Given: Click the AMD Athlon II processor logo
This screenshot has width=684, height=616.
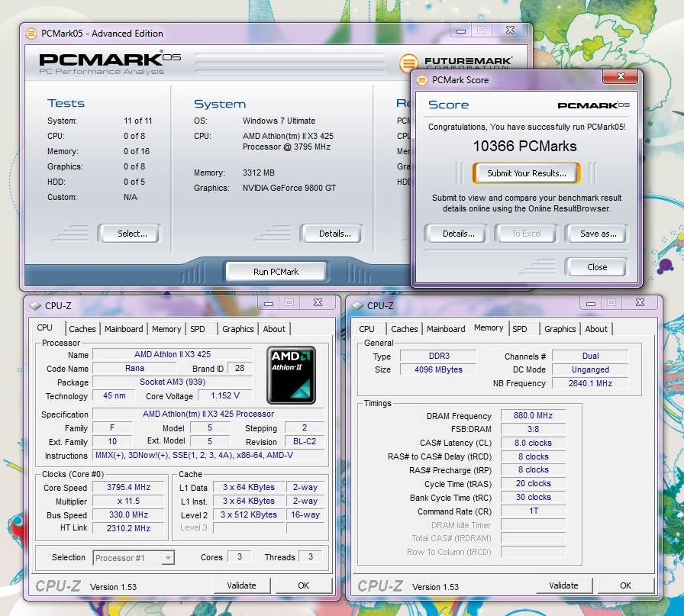Looking at the screenshot, I should point(291,376).
